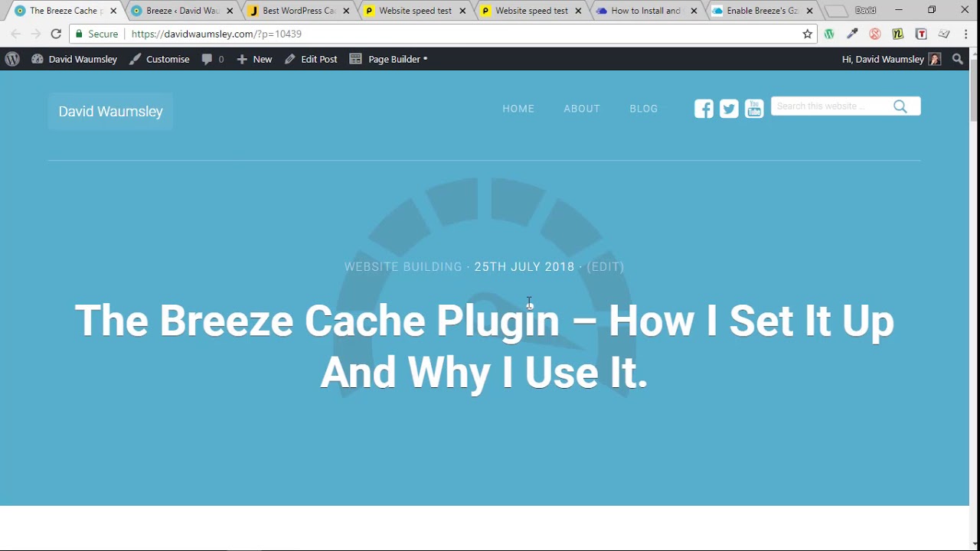This screenshot has height=551, width=980.
Task: Click the post title heading
Action: click(x=484, y=347)
